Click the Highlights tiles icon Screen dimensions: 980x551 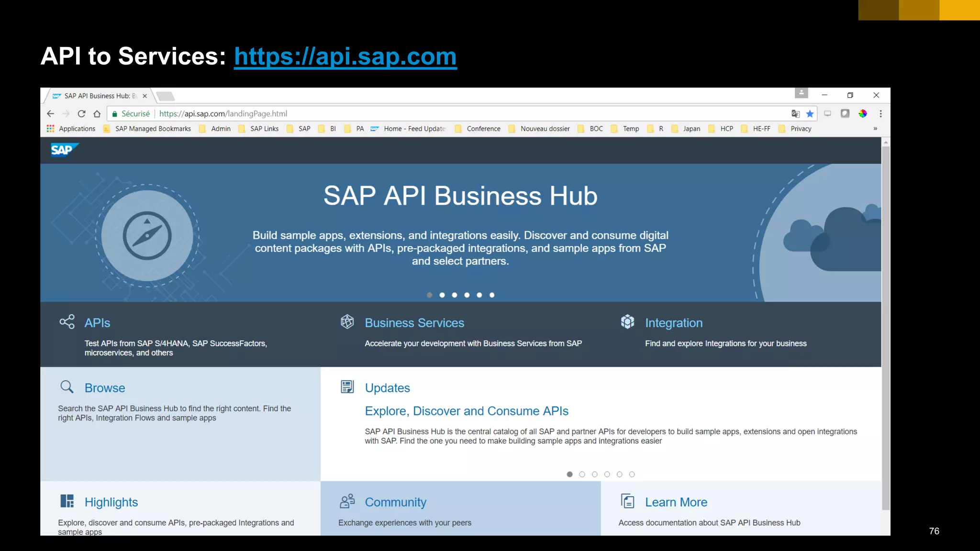(x=67, y=501)
